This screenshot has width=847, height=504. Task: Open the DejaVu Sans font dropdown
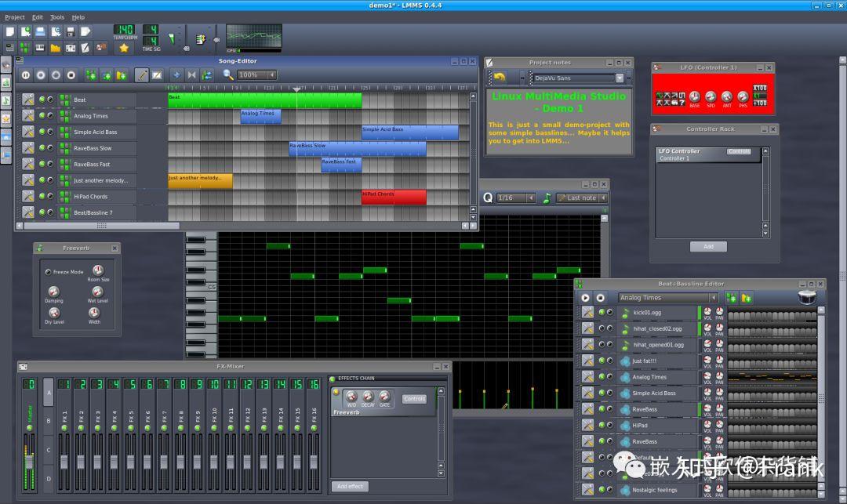[x=620, y=78]
